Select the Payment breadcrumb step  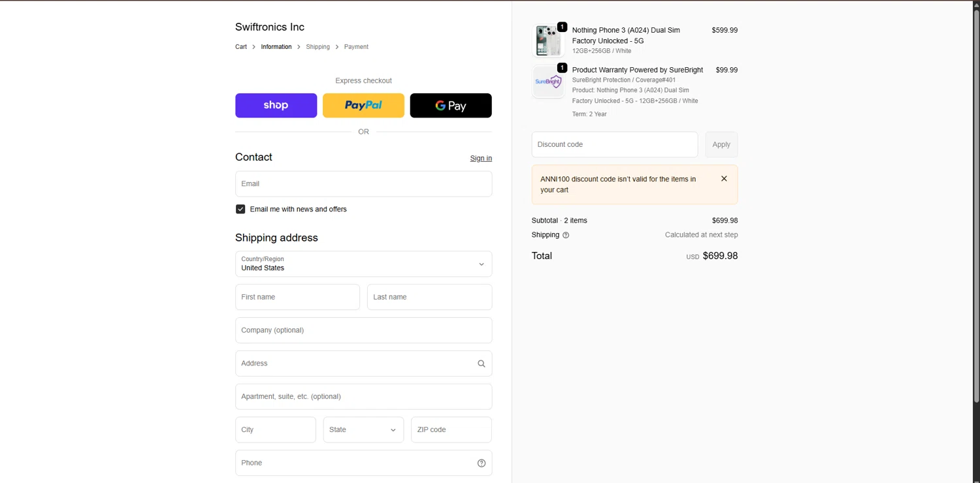click(x=356, y=47)
